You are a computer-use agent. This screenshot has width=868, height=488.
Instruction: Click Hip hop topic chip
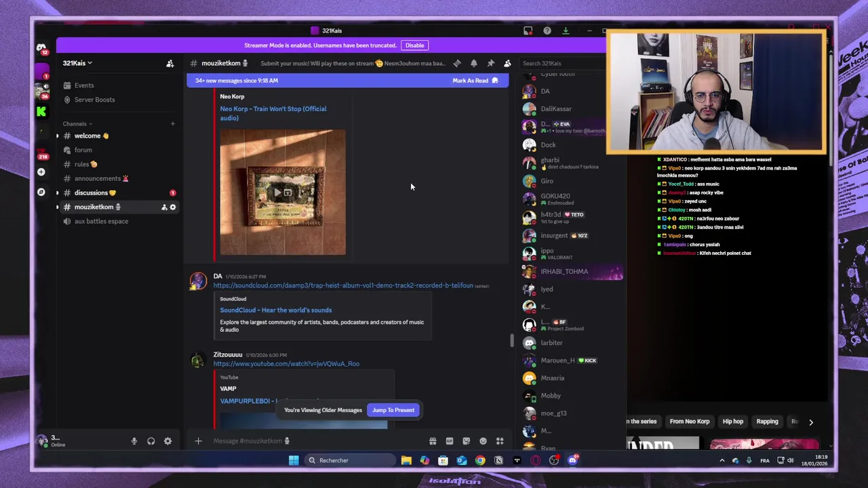(x=733, y=422)
